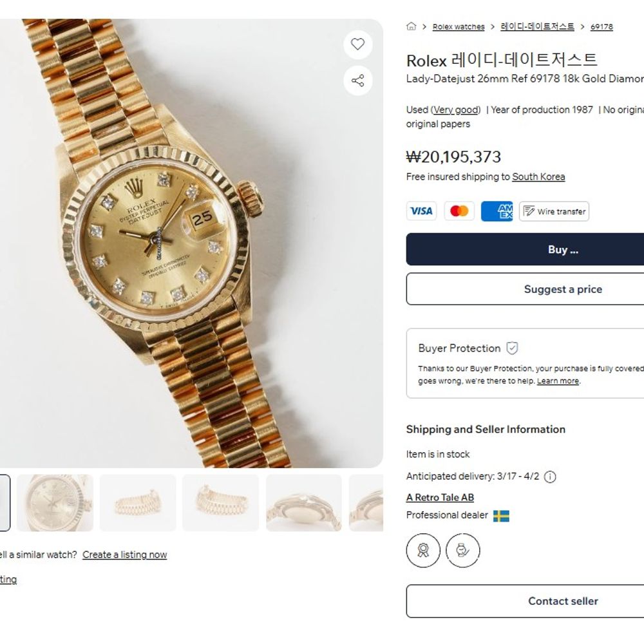
Task: Click the share icon on photo
Action: pos(358,80)
